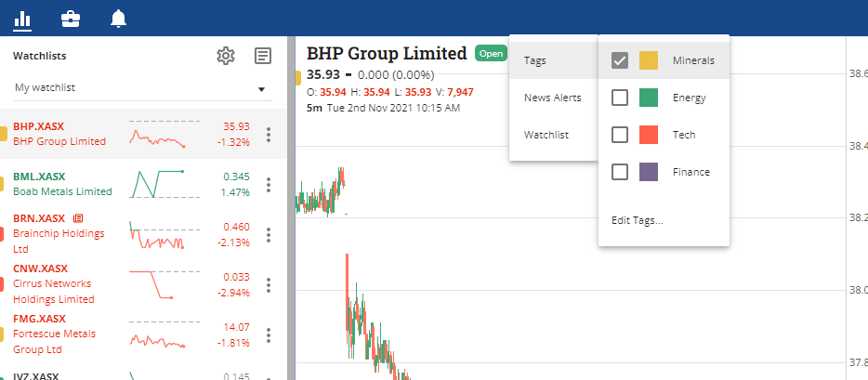Screen dimensions: 868x380
Task: Click the green Open status badge
Action: [491, 54]
